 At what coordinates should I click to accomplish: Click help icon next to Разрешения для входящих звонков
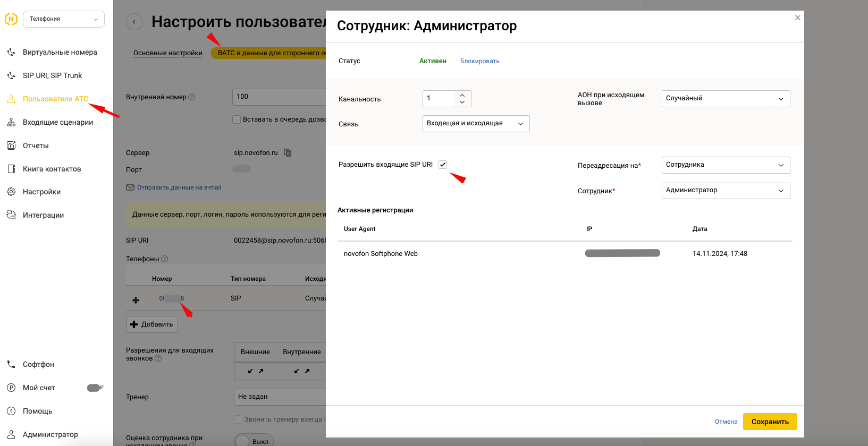(158, 358)
